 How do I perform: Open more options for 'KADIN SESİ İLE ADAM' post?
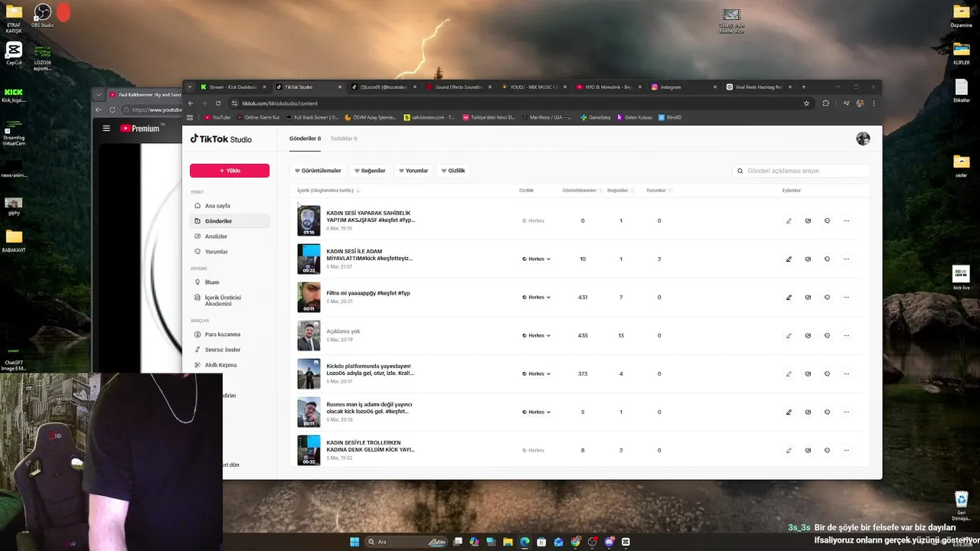846,259
